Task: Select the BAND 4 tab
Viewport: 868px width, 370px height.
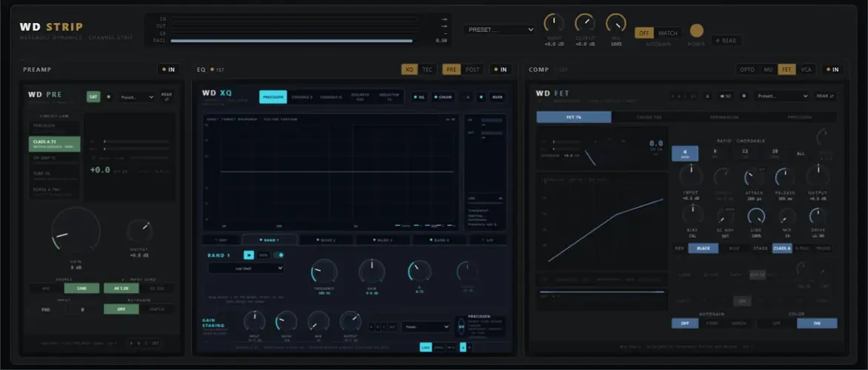Action: click(439, 240)
